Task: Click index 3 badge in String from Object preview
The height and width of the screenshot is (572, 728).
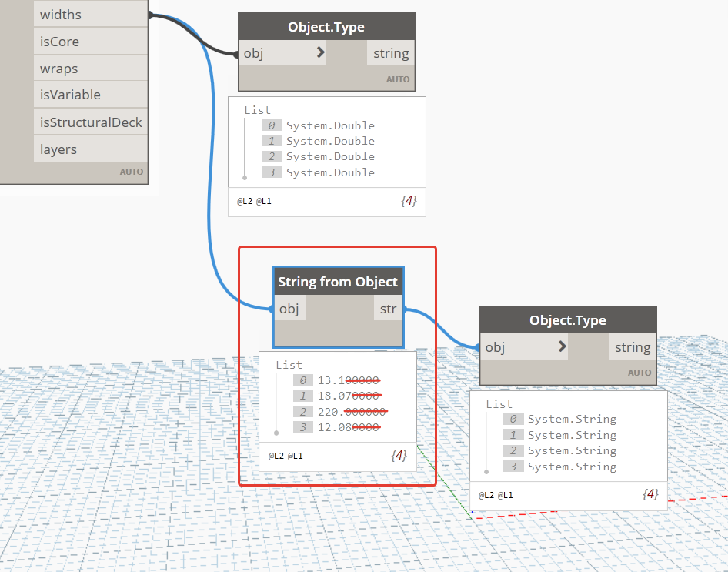Action: pyautogui.click(x=302, y=427)
